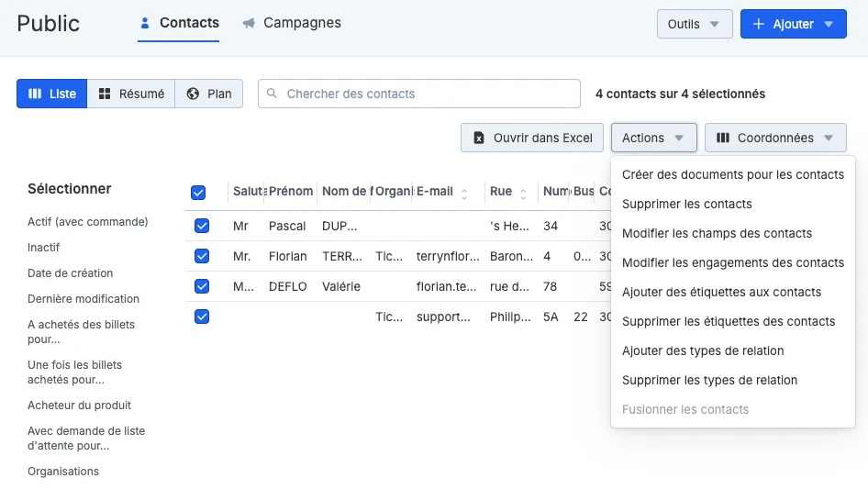Click the Philip... street cell
Viewport: 868px width, 489px height.
click(510, 317)
